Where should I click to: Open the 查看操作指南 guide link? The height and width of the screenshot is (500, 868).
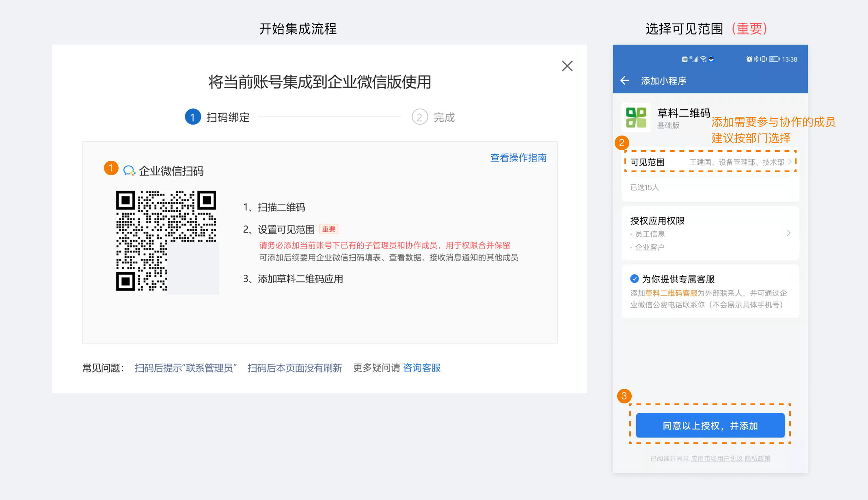click(x=518, y=157)
